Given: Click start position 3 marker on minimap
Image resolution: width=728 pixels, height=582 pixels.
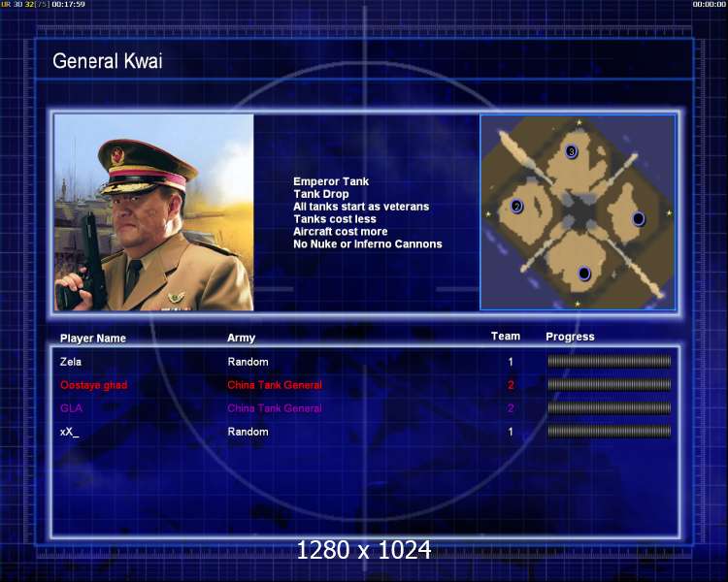Looking at the screenshot, I should [572, 151].
